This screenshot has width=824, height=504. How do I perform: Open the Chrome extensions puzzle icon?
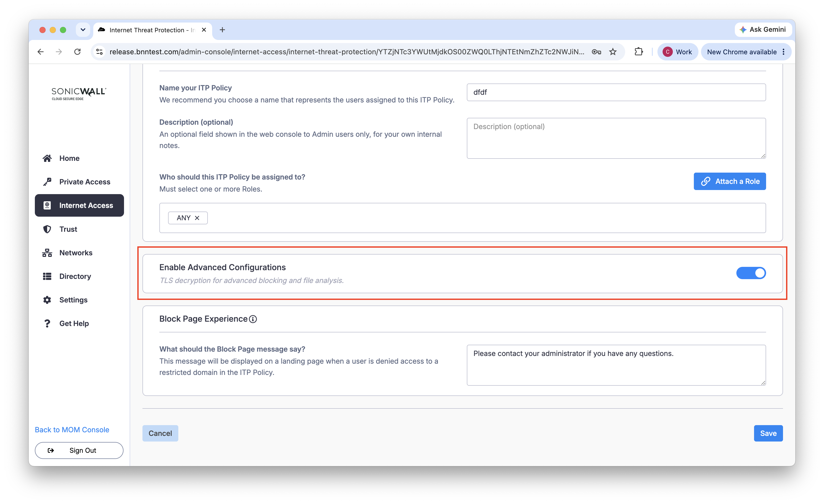click(x=638, y=52)
